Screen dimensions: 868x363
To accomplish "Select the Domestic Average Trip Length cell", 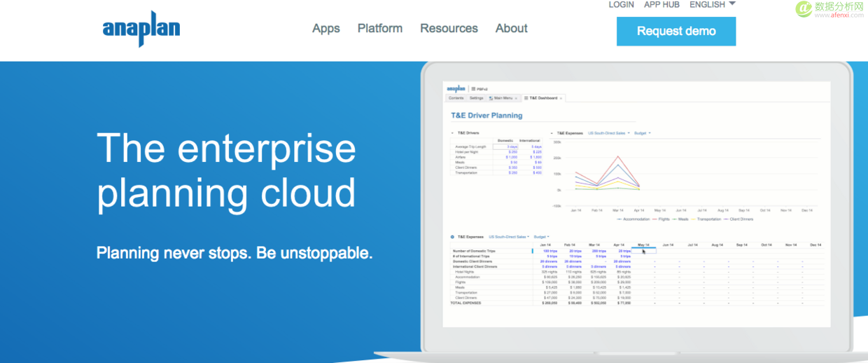I will coord(505,146).
